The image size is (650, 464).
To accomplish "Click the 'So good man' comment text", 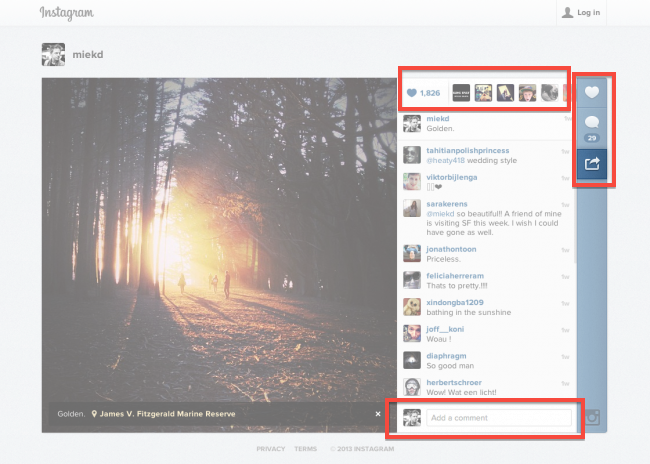I will [450, 366].
